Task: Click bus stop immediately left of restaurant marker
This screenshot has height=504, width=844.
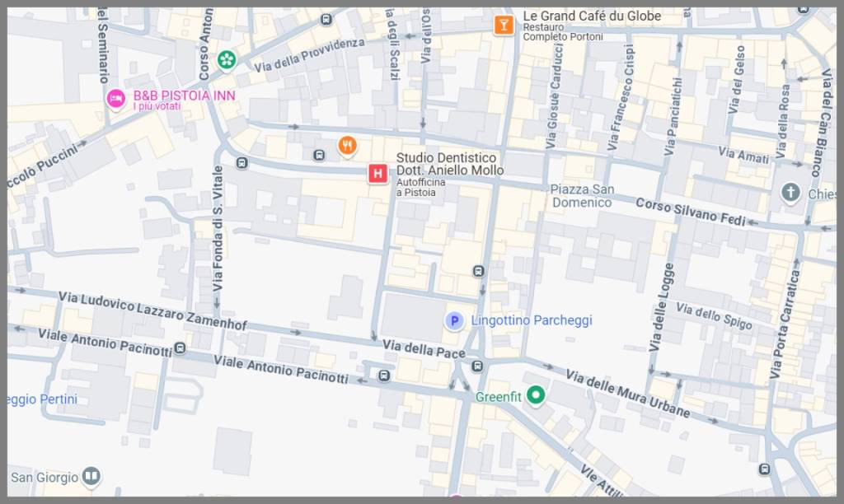Action: tap(319, 155)
